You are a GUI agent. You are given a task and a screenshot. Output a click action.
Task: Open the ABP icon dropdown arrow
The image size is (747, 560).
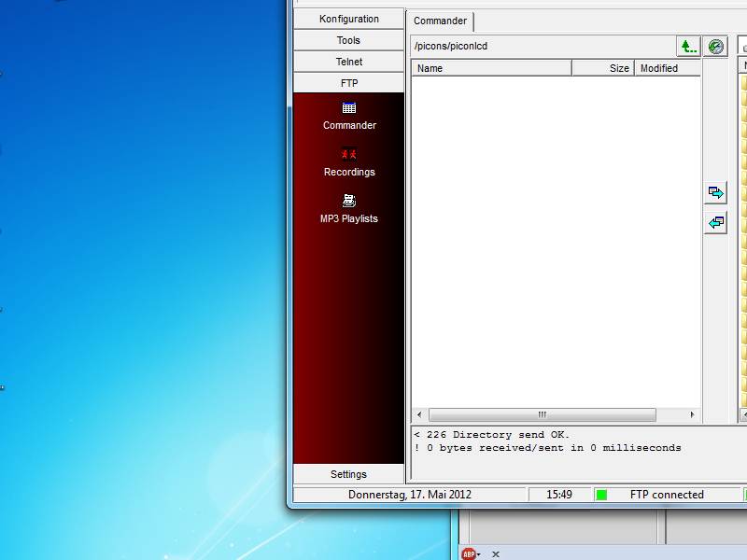(x=479, y=554)
